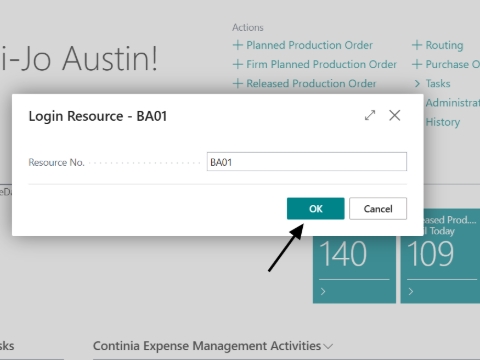Create a new Firm Planned Production Order

[321, 64]
